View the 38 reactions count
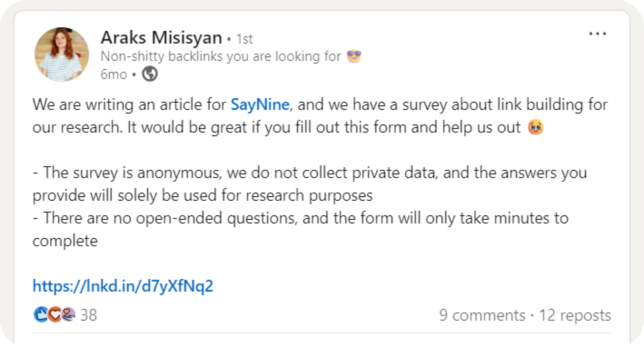This screenshot has height=347, width=644. tap(89, 315)
